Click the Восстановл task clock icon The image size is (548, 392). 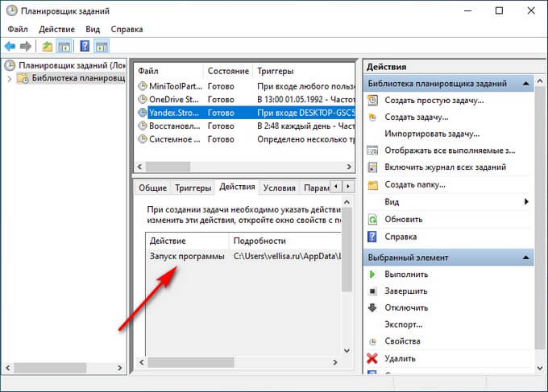pyautogui.click(x=143, y=126)
